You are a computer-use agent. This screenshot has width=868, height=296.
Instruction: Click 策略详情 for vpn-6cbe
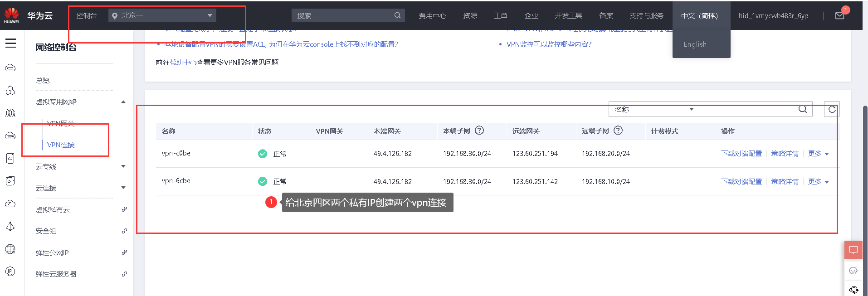[x=785, y=181]
